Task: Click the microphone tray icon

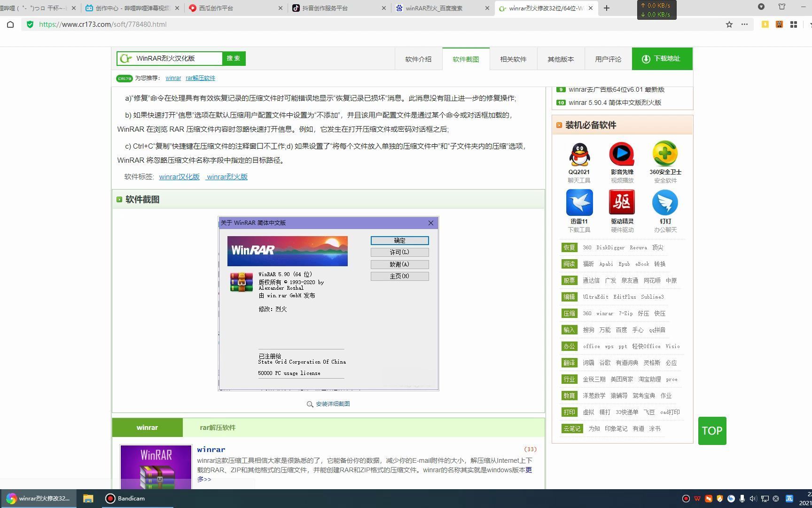Action: click(x=742, y=499)
